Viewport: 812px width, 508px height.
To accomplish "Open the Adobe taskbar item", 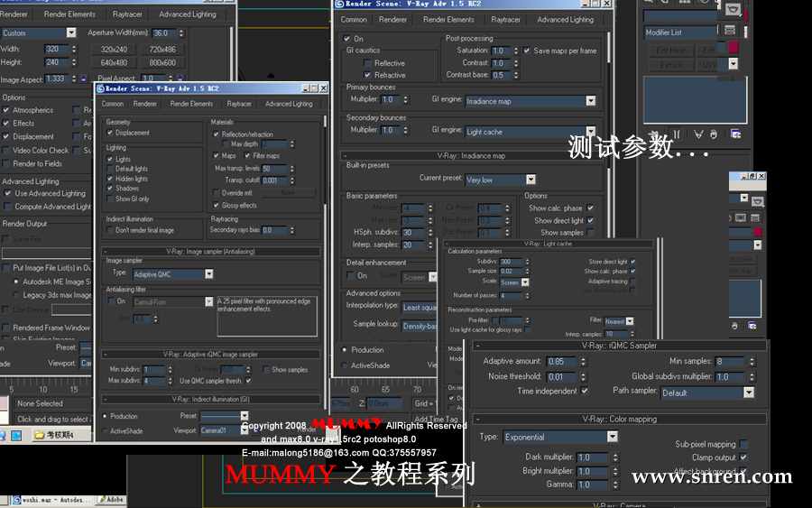I will point(112,500).
